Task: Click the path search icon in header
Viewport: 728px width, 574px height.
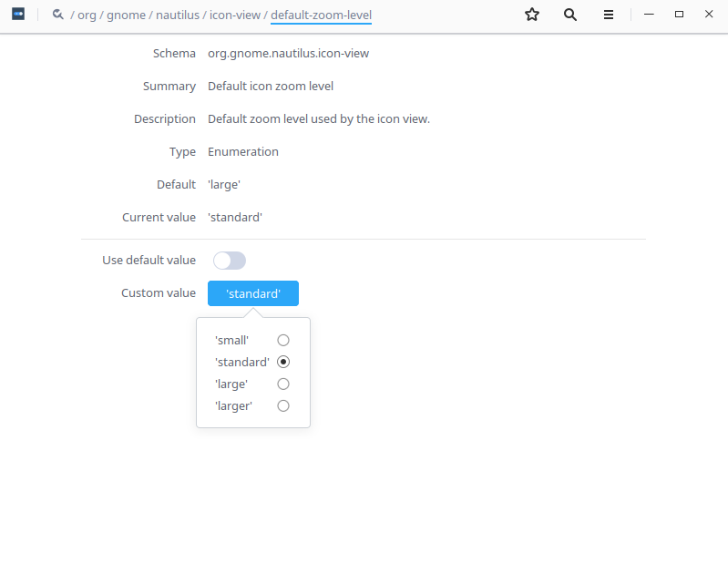Action: 58,15
